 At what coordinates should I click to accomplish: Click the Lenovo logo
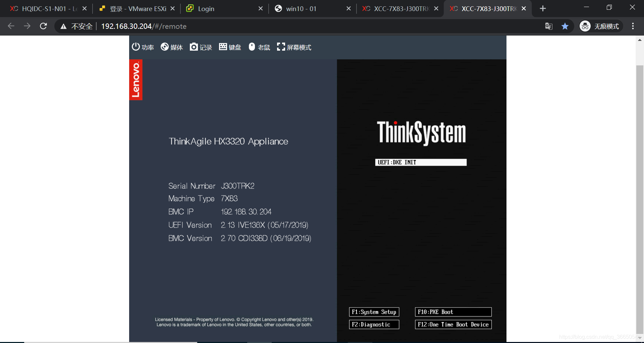[136, 80]
